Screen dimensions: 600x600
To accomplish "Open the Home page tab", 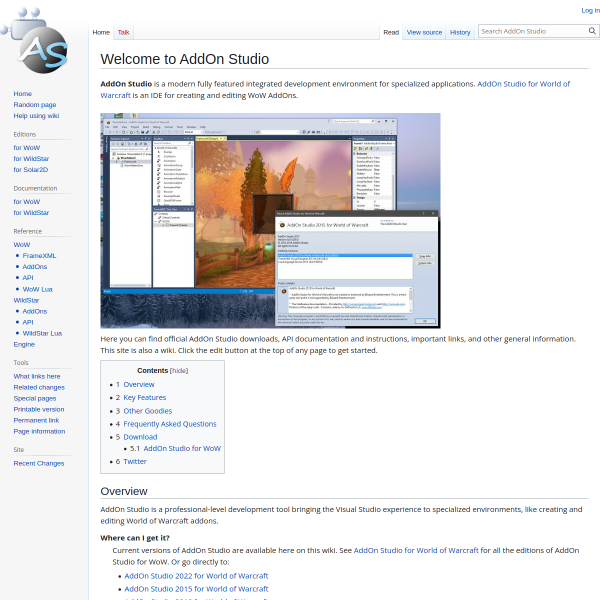I will click(x=101, y=33).
